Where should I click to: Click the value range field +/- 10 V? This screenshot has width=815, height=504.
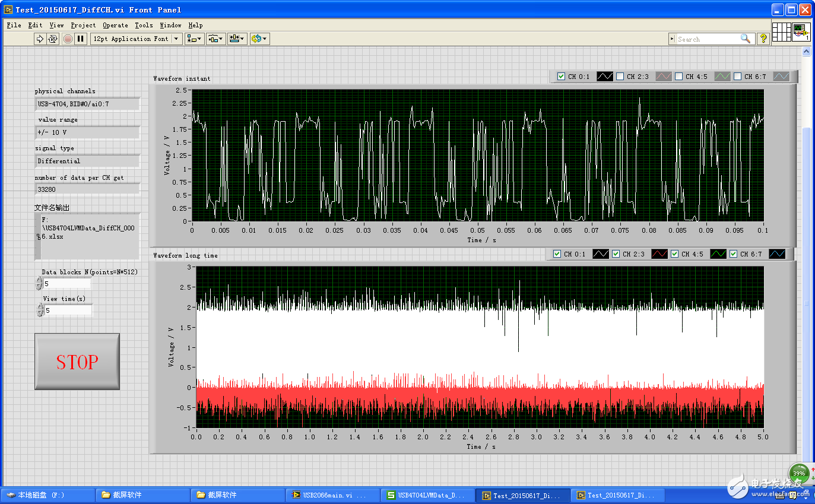click(87, 132)
